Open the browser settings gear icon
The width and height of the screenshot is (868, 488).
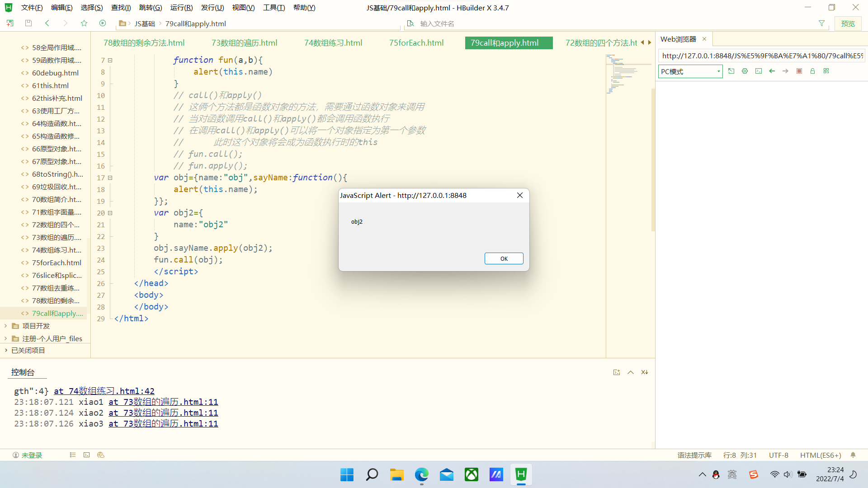pos(745,71)
